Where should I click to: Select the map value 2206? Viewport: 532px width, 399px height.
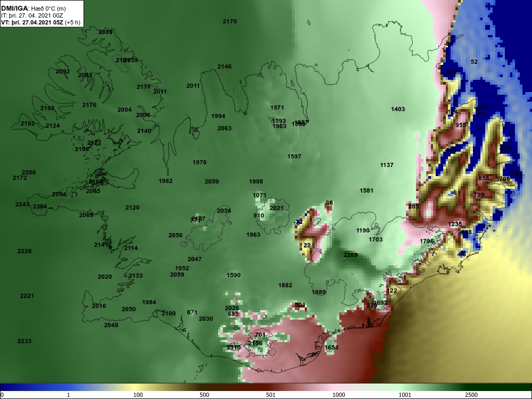tap(29, 173)
